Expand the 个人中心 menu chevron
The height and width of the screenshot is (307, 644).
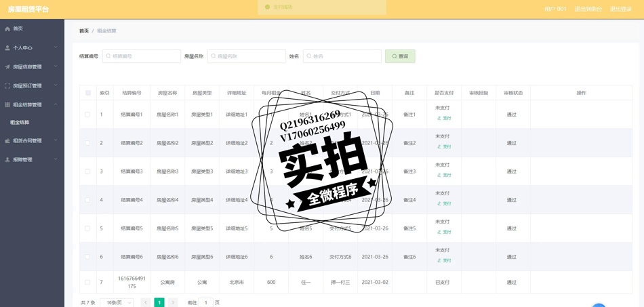[56, 48]
